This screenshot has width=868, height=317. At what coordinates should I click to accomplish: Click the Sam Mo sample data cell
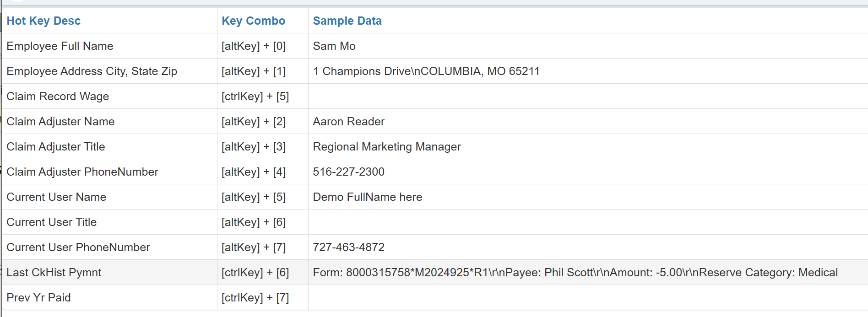(334, 46)
